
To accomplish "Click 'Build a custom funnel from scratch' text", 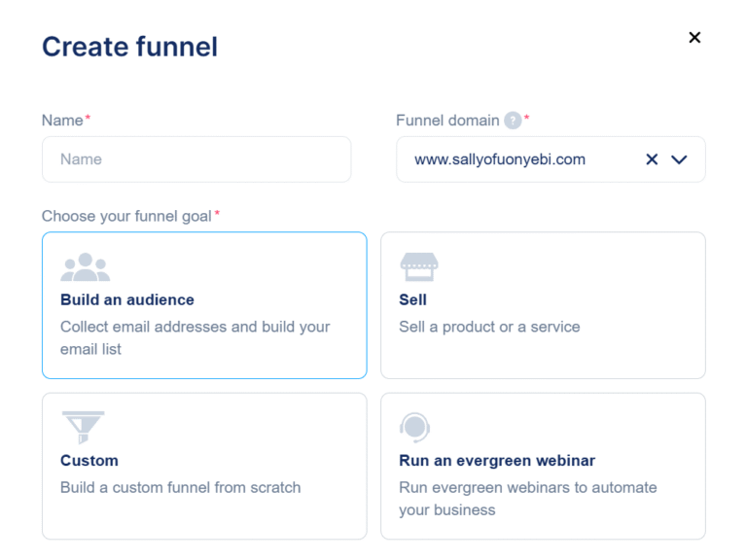I will tap(180, 487).
